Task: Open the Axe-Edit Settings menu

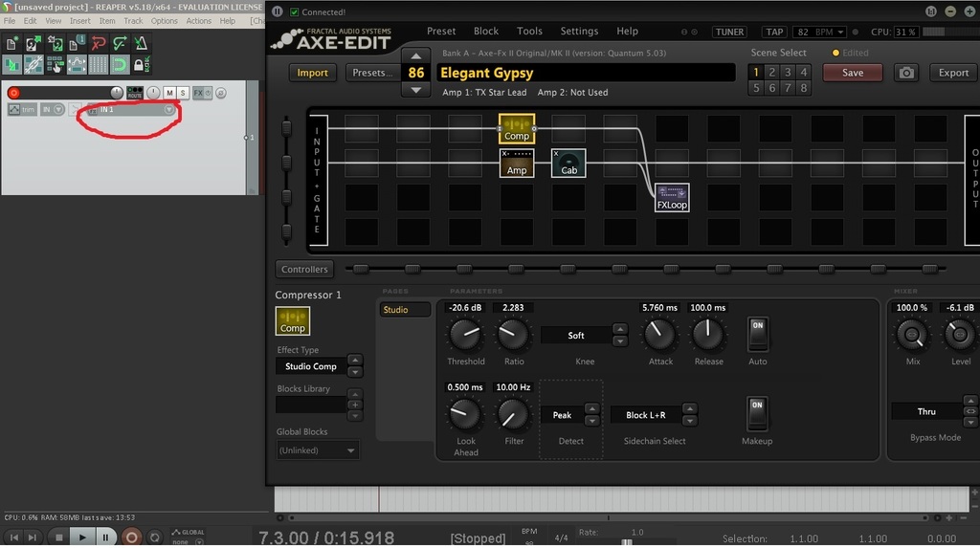Action: tap(579, 32)
